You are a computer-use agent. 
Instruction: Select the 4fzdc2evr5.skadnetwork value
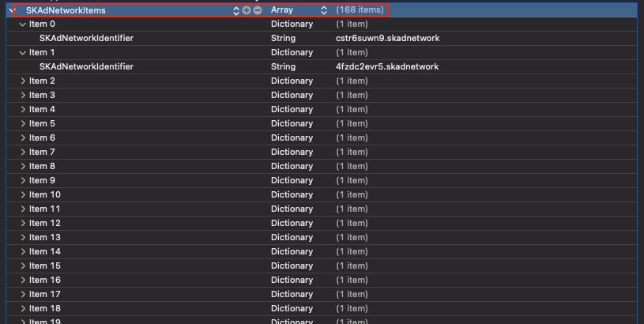coord(386,67)
